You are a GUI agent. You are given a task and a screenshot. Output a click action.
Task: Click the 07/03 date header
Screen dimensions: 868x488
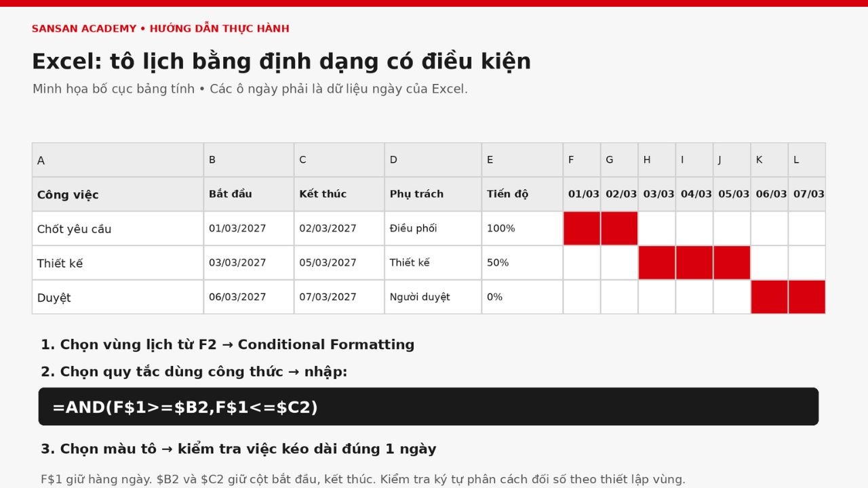(807, 195)
